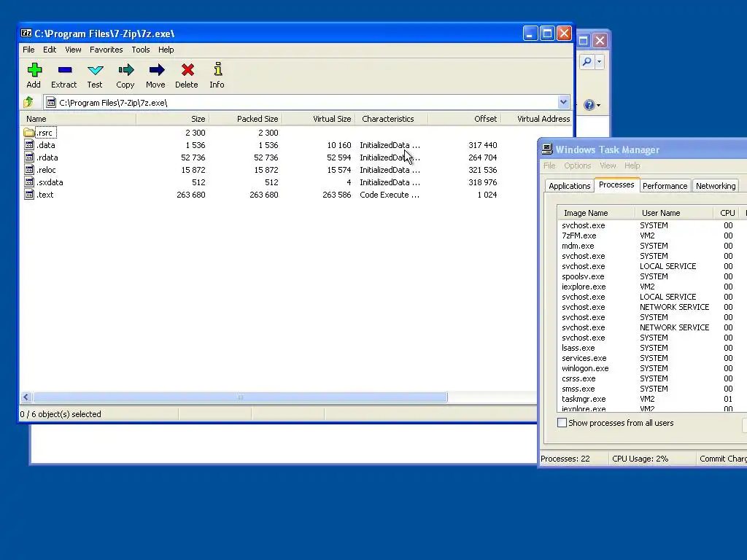Image resolution: width=747 pixels, height=560 pixels.
Task: Sort by the Virtual Size column header
Action: tap(318, 119)
